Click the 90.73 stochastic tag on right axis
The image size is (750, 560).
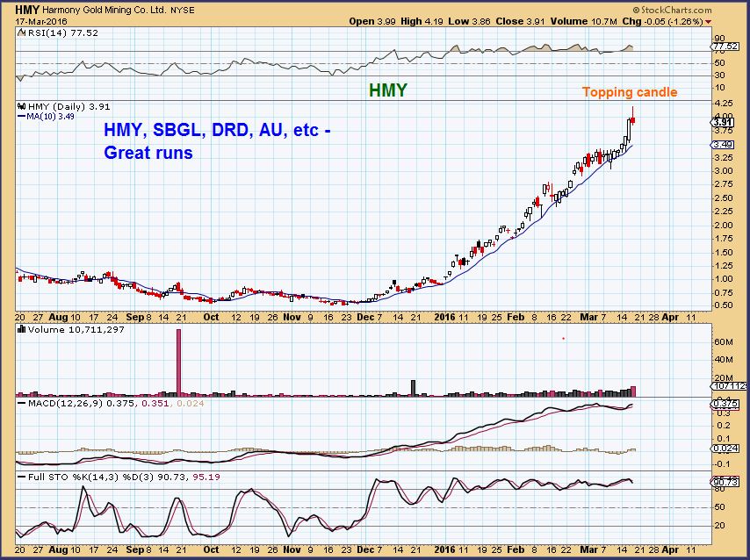click(x=725, y=483)
